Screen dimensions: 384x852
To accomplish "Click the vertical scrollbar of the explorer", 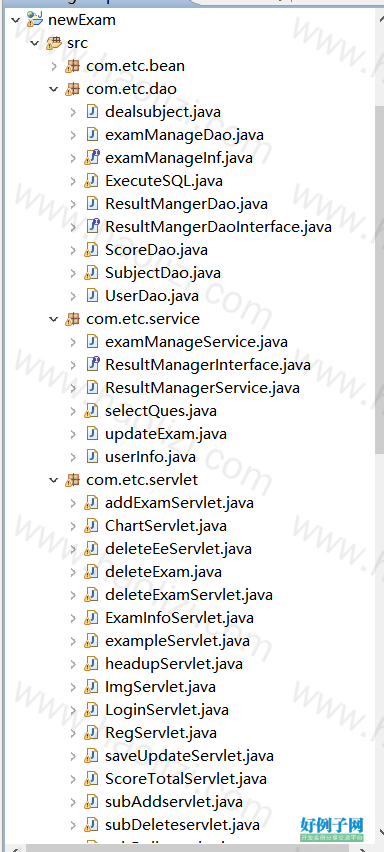I will click(x=379, y=280).
